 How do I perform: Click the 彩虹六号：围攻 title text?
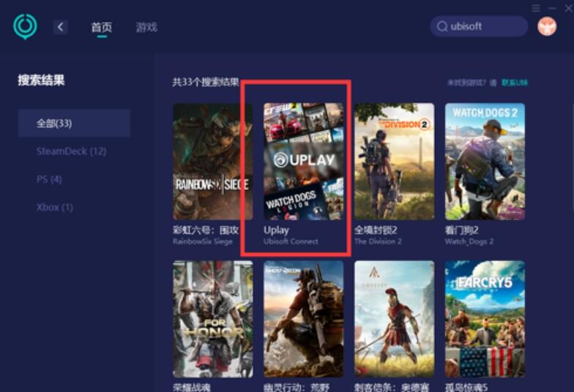click(x=206, y=230)
